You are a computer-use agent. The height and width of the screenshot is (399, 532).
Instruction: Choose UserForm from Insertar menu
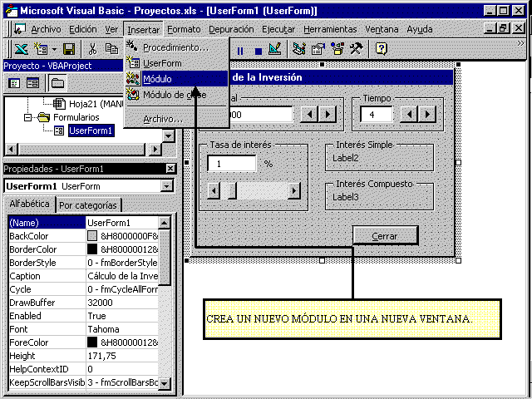[176, 63]
